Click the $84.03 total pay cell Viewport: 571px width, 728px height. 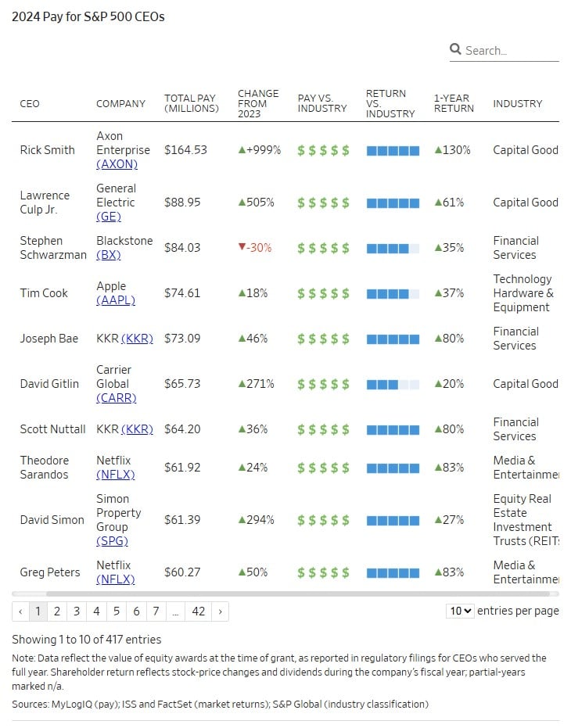pyautogui.click(x=182, y=248)
